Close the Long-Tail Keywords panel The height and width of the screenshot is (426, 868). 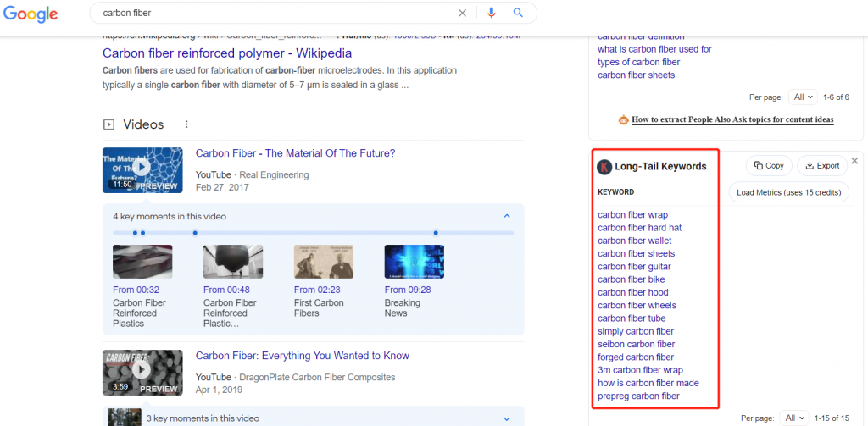pos(854,161)
